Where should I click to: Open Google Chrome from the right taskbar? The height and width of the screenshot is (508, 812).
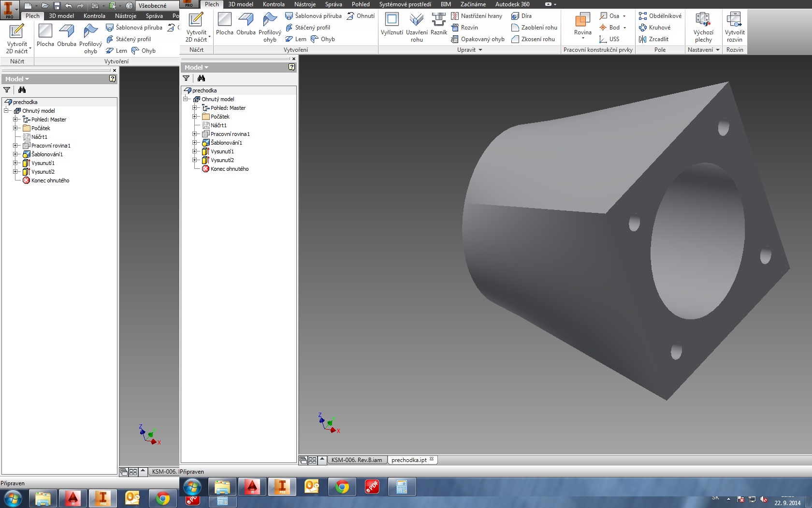342,487
